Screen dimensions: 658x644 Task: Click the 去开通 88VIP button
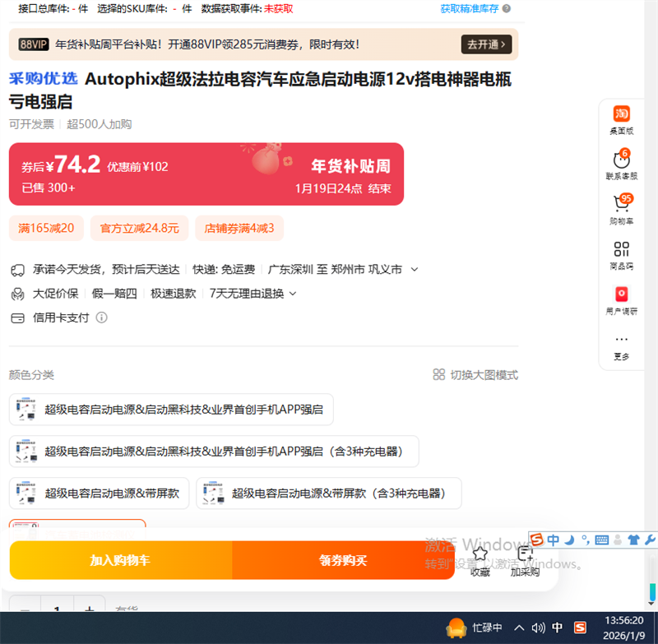tap(486, 44)
